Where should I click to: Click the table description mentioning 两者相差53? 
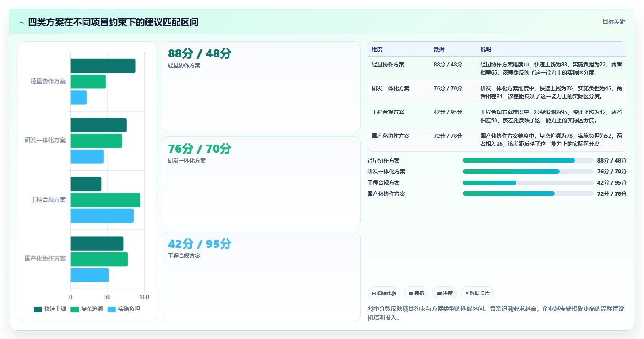click(x=551, y=116)
